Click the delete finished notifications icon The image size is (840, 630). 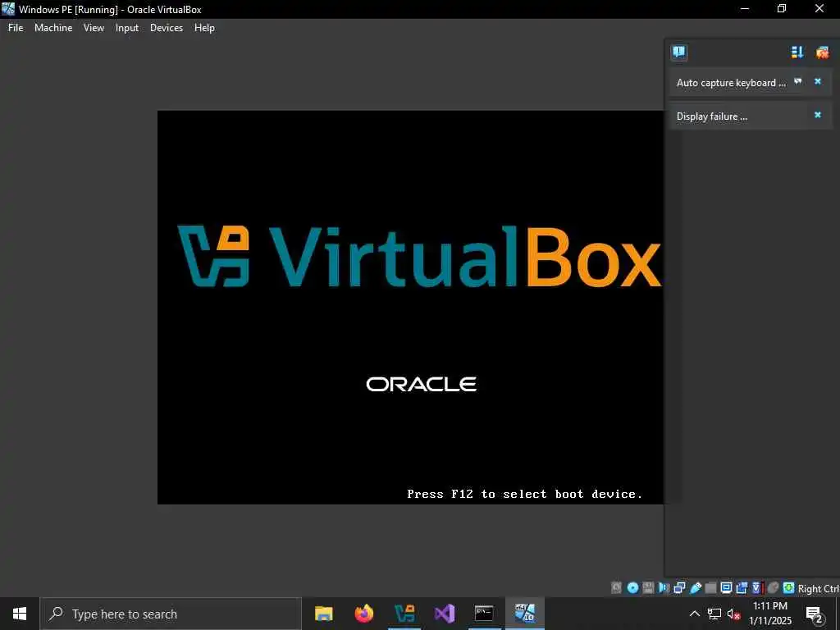[x=822, y=52]
